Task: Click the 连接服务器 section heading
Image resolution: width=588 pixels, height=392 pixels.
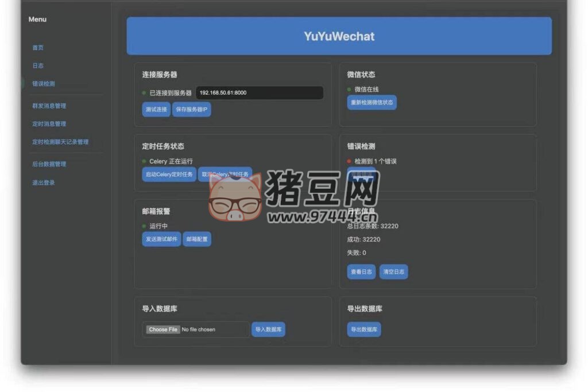Action: click(x=160, y=75)
